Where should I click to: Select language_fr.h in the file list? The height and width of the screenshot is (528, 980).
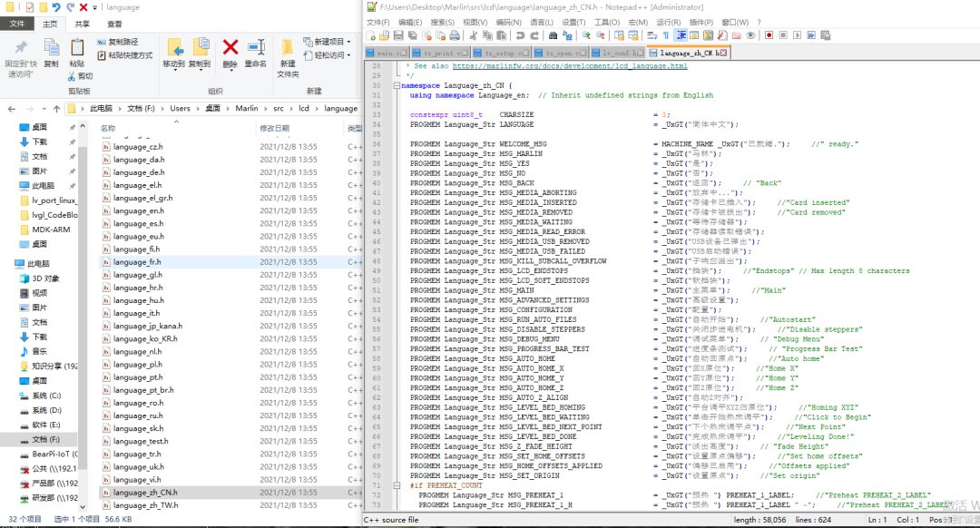(137, 262)
